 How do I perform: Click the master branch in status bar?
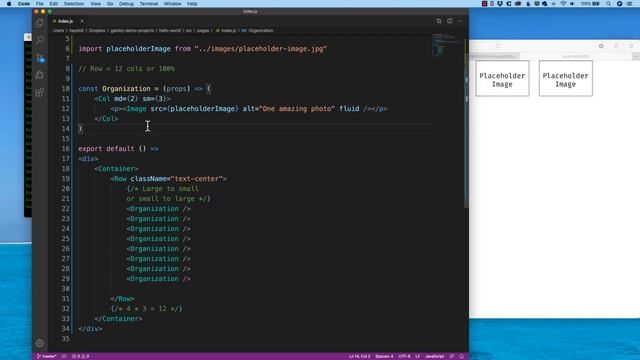pyautogui.click(x=47, y=356)
